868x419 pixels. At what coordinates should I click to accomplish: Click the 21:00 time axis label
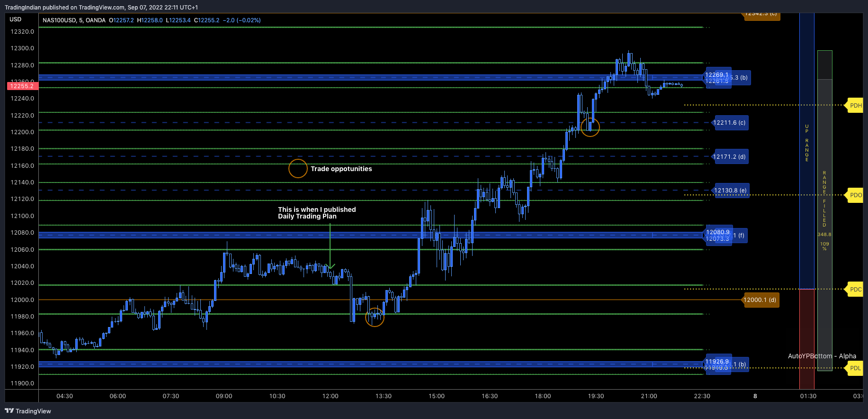coord(649,396)
